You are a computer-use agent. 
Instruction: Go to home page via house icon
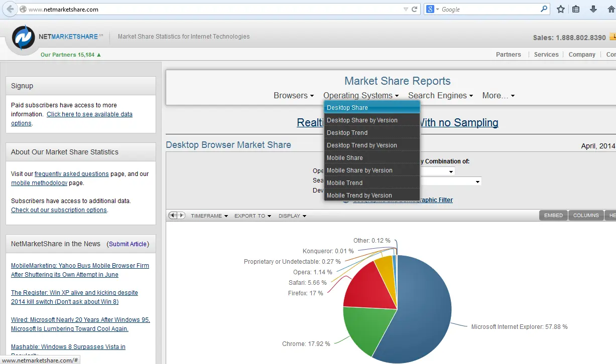611,9
